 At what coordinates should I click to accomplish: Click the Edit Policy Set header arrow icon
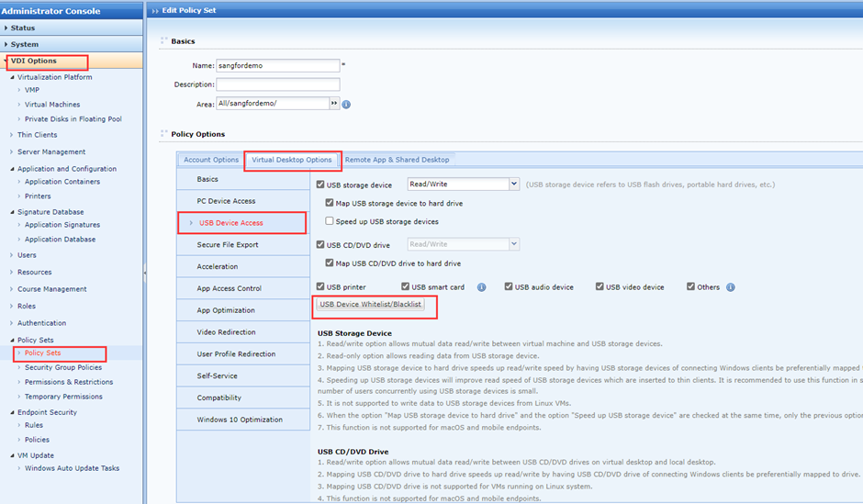(x=156, y=9)
